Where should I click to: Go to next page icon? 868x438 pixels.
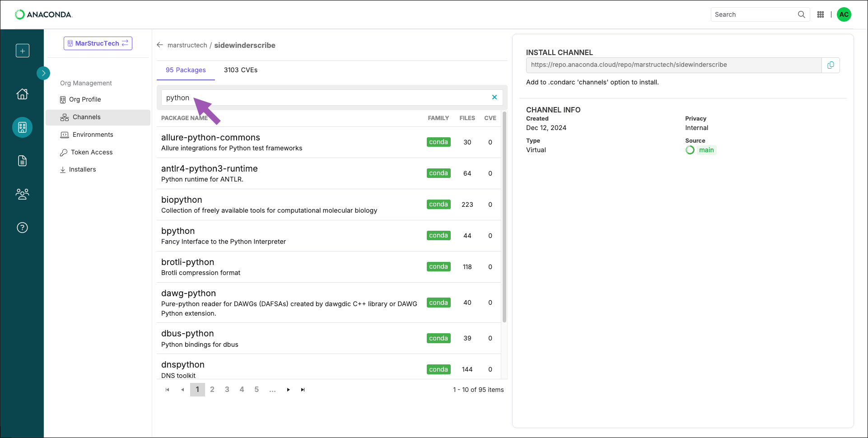(x=288, y=390)
